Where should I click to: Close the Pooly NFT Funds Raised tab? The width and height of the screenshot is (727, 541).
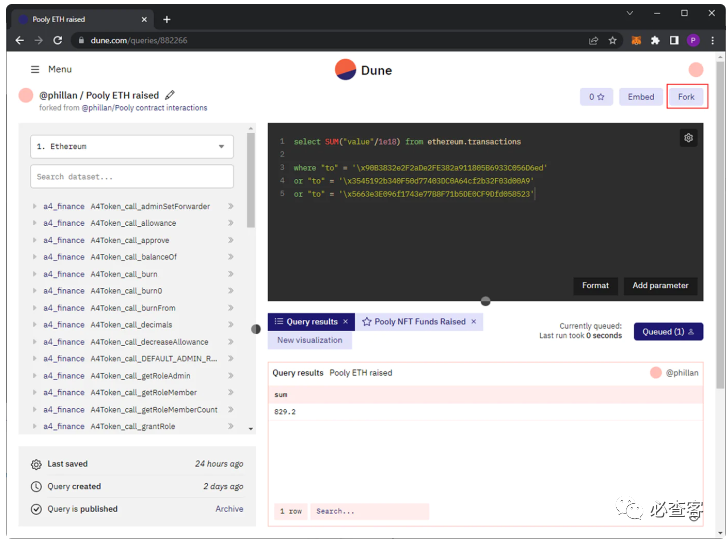click(x=473, y=322)
